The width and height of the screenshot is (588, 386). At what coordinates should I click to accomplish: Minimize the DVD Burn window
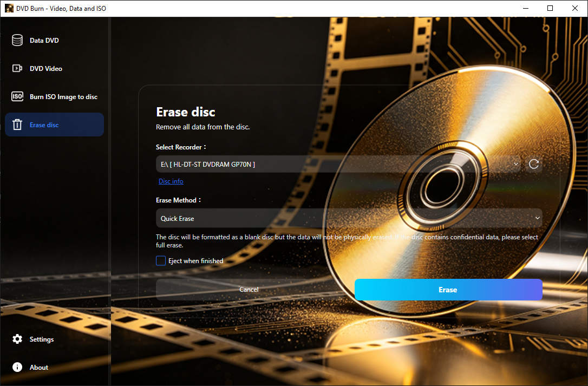(x=526, y=8)
